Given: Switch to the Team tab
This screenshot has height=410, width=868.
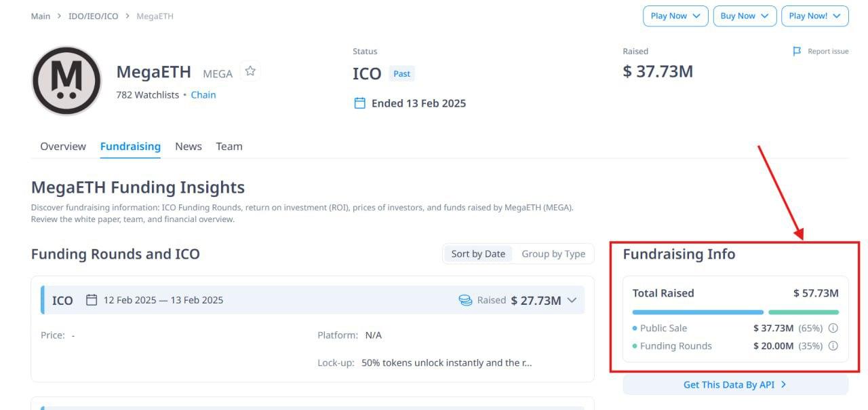Looking at the screenshot, I should pos(229,147).
